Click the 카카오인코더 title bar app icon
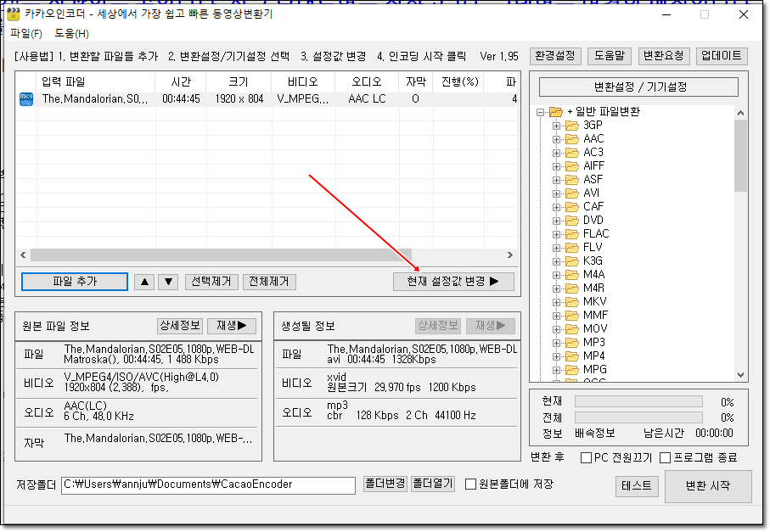770x532 pixels. (14, 14)
